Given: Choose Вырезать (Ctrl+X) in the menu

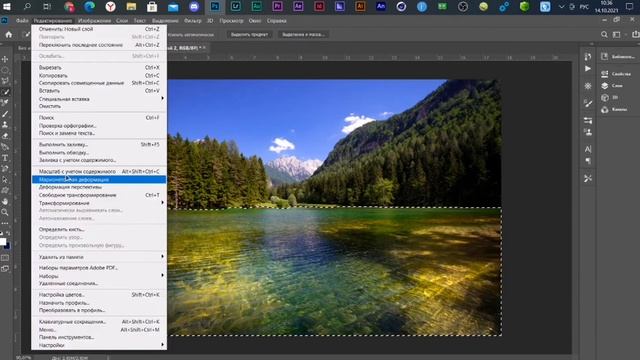Looking at the screenshot, I should [x=99, y=68].
